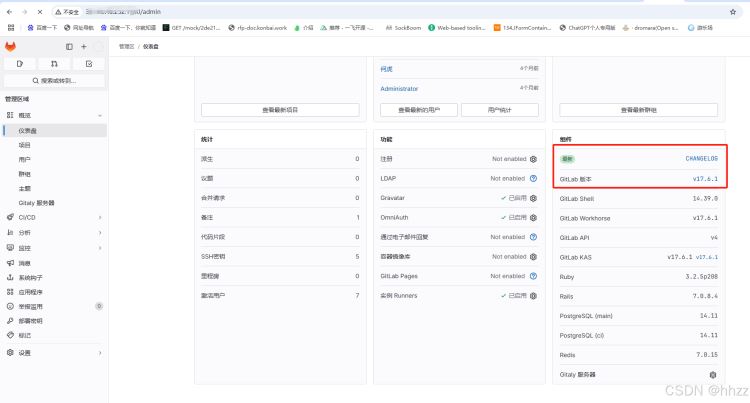Open the CHANGELOG link
750x403 pixels.
click(702, 158)
